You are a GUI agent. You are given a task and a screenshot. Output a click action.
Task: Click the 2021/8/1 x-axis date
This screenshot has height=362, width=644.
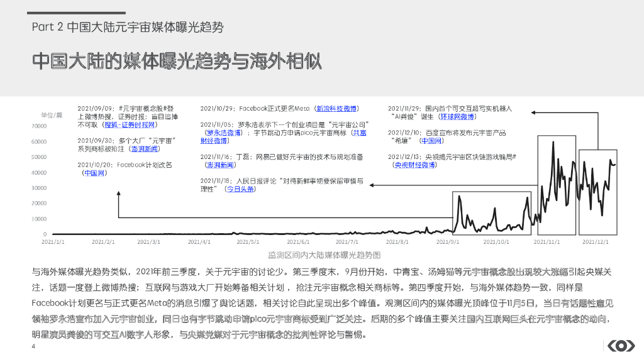pos(397,242)
